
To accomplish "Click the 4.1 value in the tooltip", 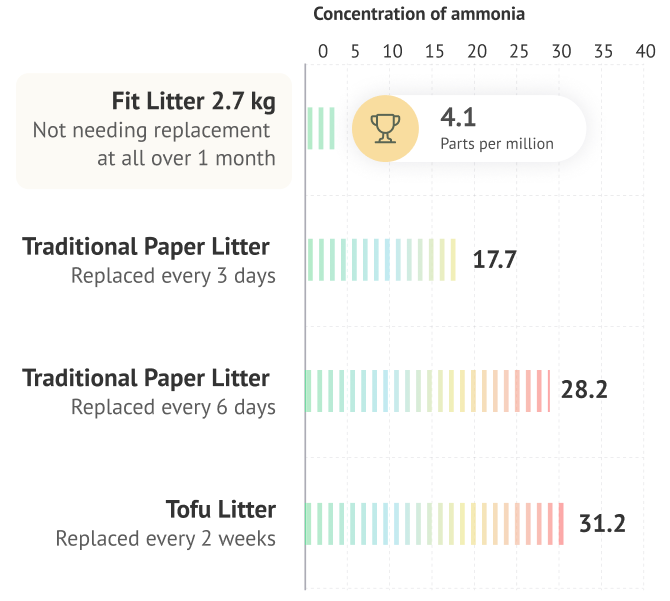I will 458,117.
